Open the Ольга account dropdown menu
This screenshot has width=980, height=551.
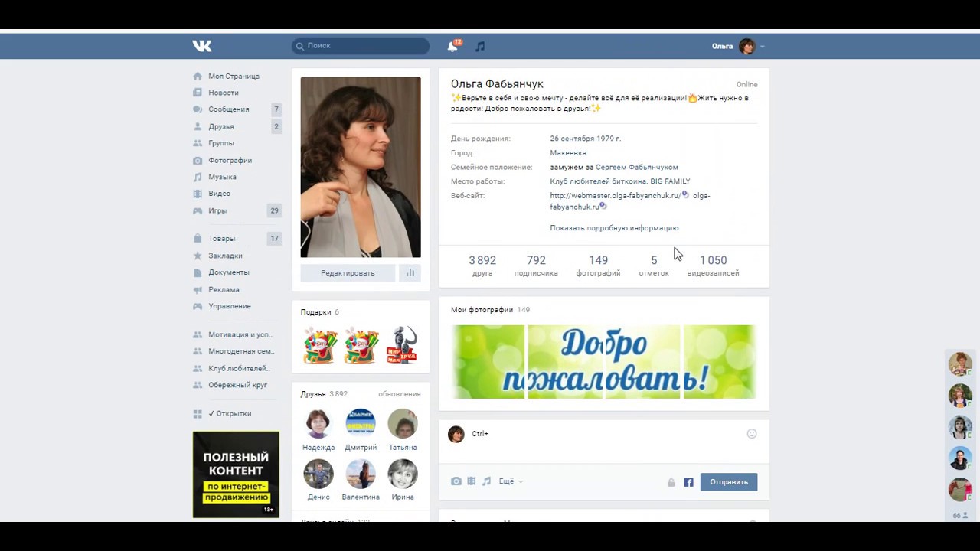(738, 47)
